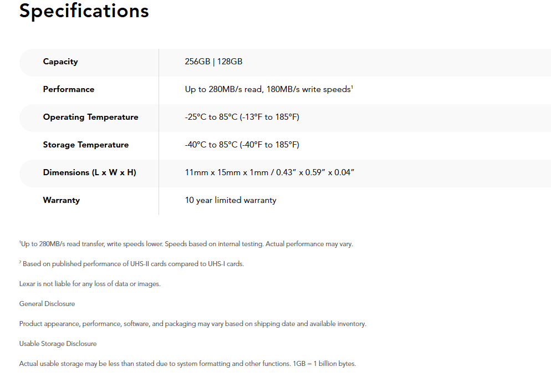Screen dimensions: 551x392
Task: Select the Storage Temperature label
Action: (86, 145)
